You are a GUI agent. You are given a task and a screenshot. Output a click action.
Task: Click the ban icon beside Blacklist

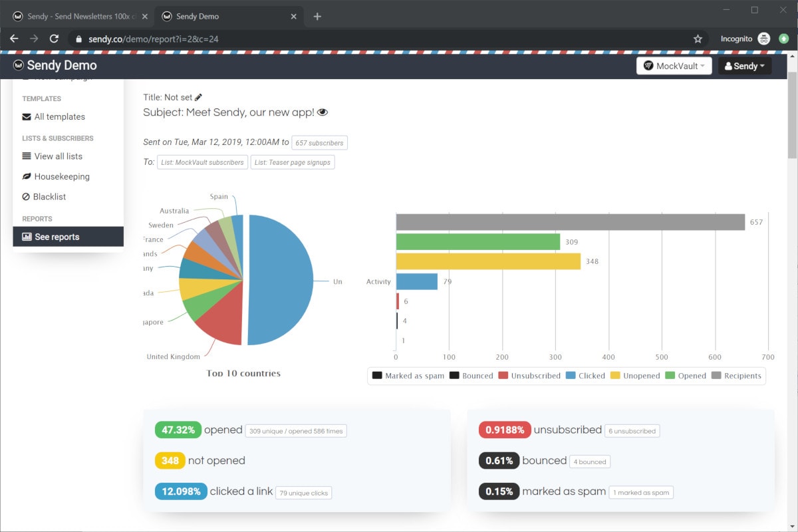pyautogui.click(x=26, y=197)
